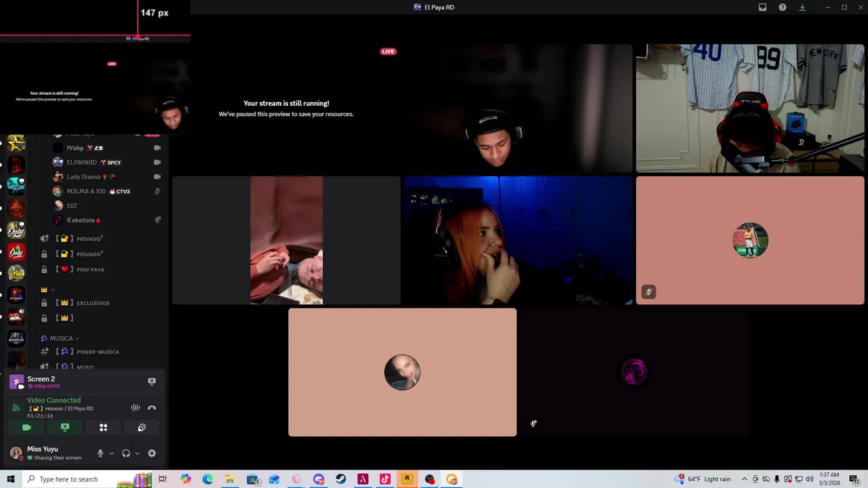Focus woman avatar peach tile

(x=402, y=372)
